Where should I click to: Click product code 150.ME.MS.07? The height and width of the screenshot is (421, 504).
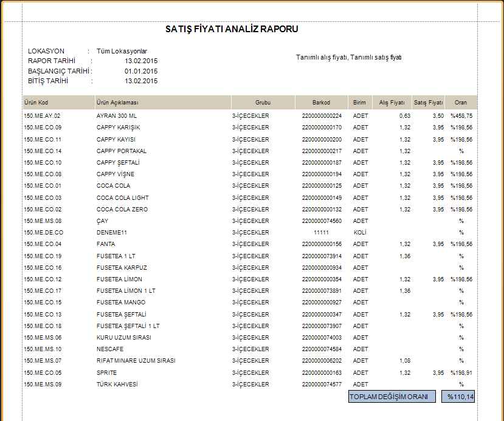[43, 361]
